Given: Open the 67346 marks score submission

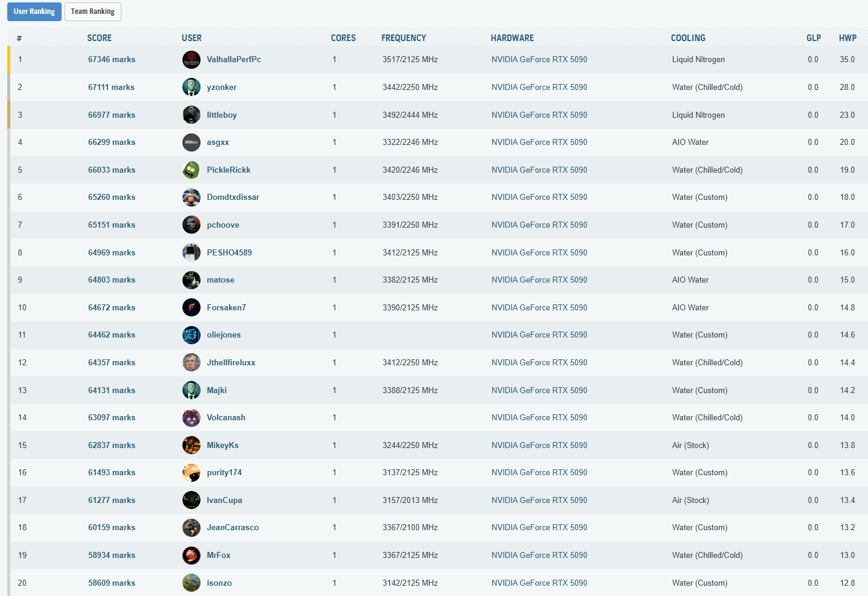Looking at the screenshot, I should pyautogui.click(x=111, y=60).
